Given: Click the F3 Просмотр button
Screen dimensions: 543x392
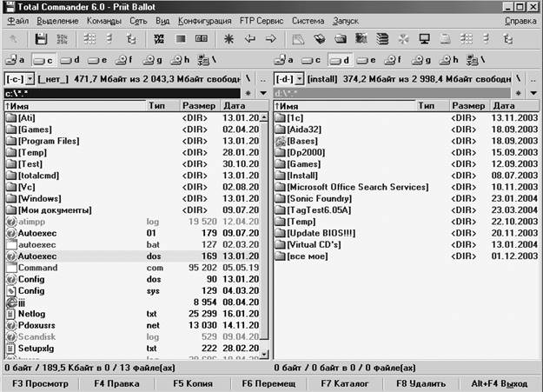Looking at the screenshot, I should pyautogui.click(x=40, y=383).
